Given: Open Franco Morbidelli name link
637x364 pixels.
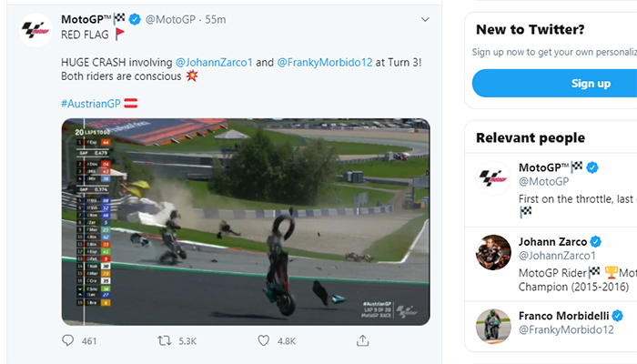Looking at the screenshot, I should point(564,316).
